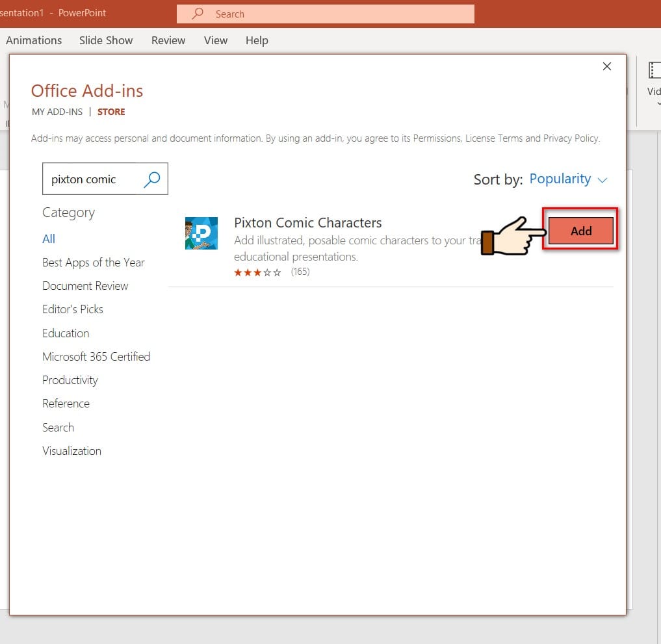661x644 pixels.
Task: Click the Pixton Comic Characters logo thumbnail
Action: 201,233
